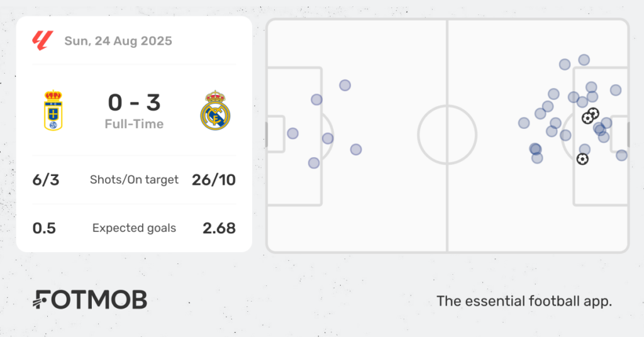Click the Sun, 24 Aug 2025 date

pyautogui.click(x=118, y=41)
